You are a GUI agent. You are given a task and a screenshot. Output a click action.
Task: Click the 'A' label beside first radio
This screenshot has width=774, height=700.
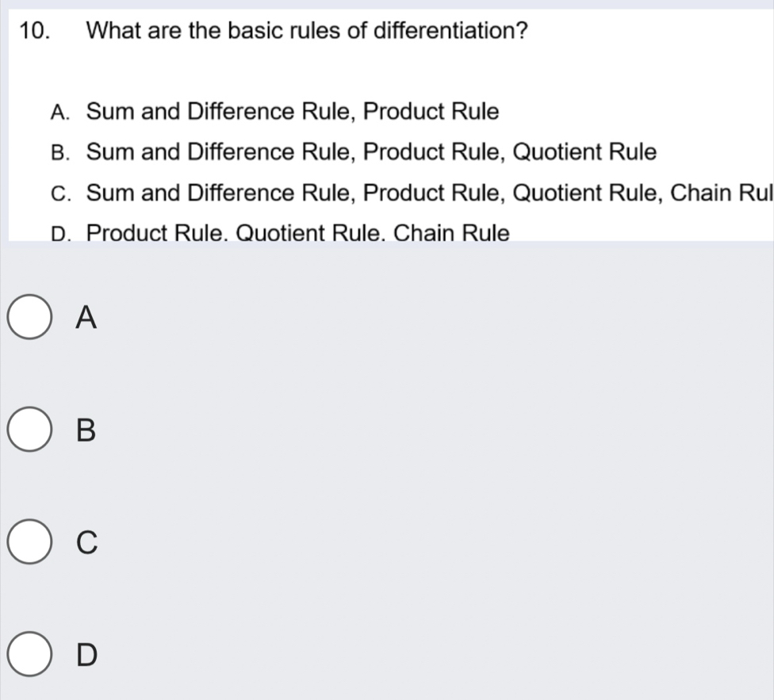coord(86,319)
